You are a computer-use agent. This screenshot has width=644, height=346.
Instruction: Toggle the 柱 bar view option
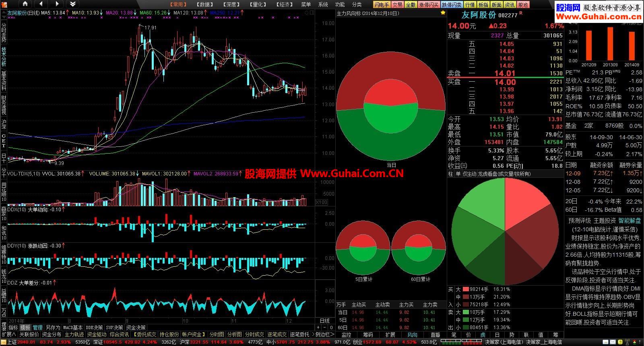click(450, 174)
